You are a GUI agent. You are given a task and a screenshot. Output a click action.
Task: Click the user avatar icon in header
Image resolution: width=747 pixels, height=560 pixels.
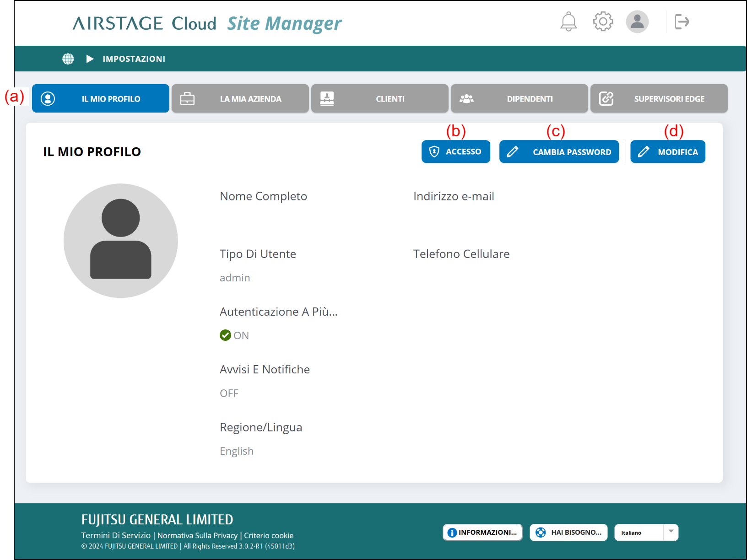(637, 22)
